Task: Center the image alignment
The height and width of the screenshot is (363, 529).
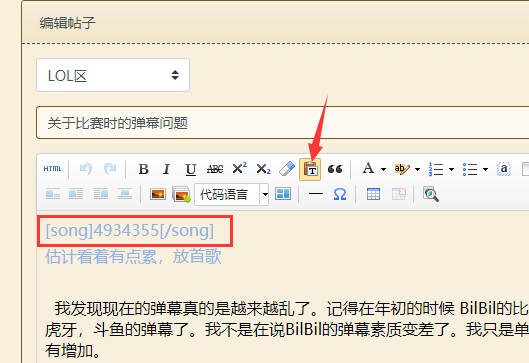Action: [125, 194]
